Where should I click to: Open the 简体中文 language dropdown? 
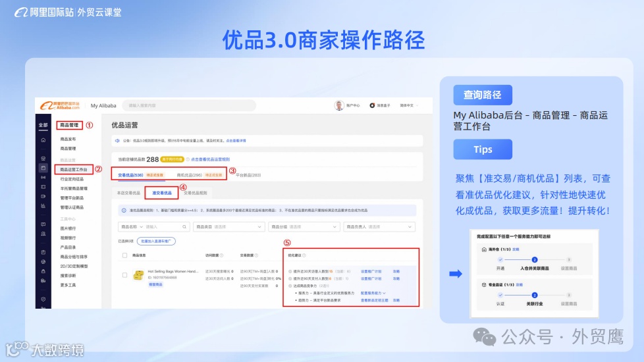[409, 105]
